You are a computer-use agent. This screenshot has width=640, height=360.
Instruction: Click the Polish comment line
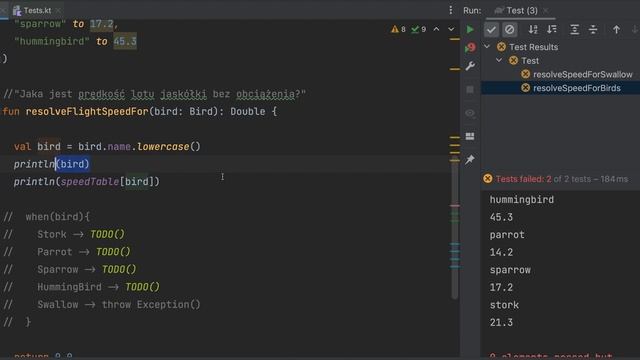154,94
